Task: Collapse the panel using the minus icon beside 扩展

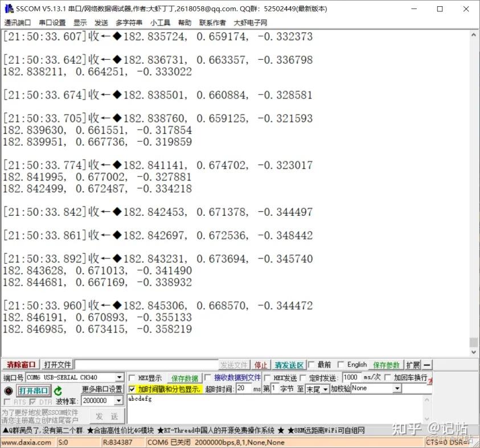Action: pyautogui.click(x=428, y=364)
